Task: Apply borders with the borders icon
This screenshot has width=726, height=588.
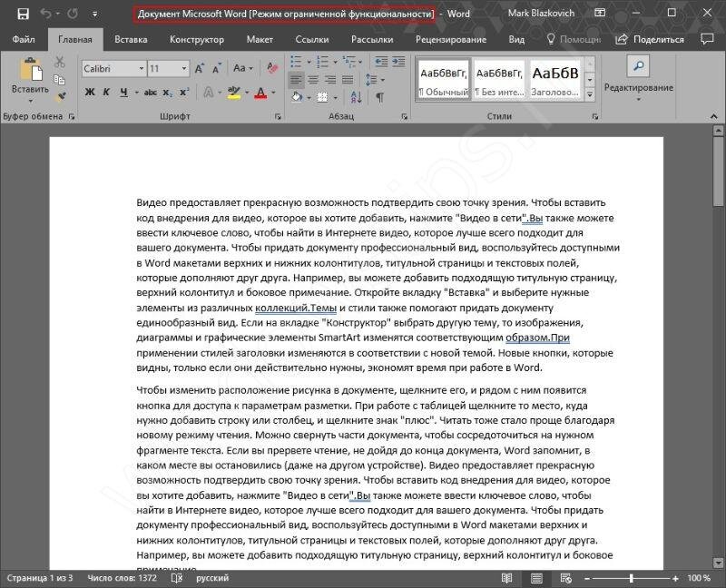Action: [322, 97]
